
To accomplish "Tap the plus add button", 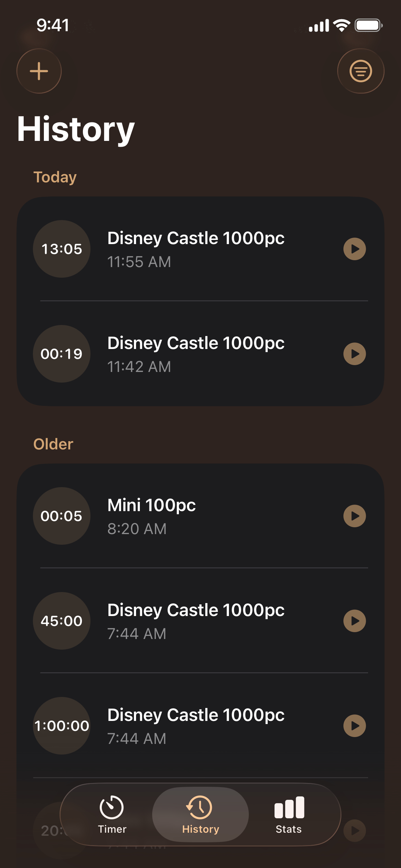I will click(x=39, y=71).
